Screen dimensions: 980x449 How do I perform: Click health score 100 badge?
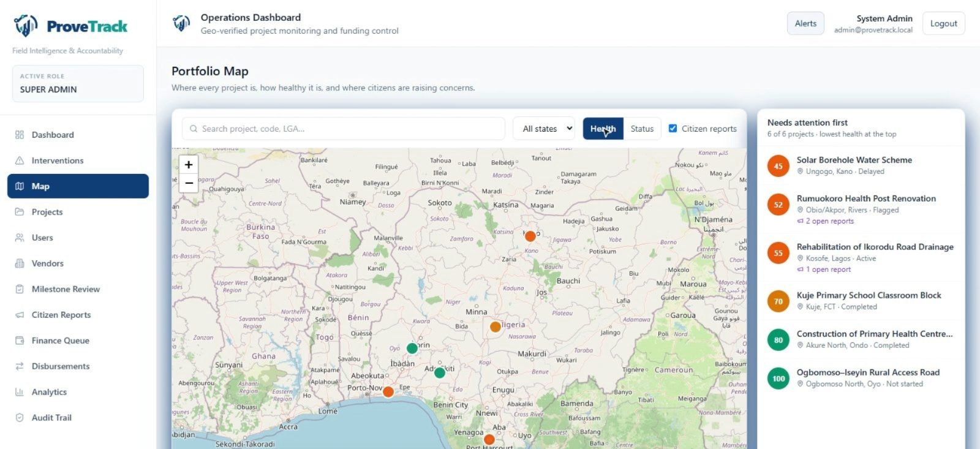coord(778,379)
